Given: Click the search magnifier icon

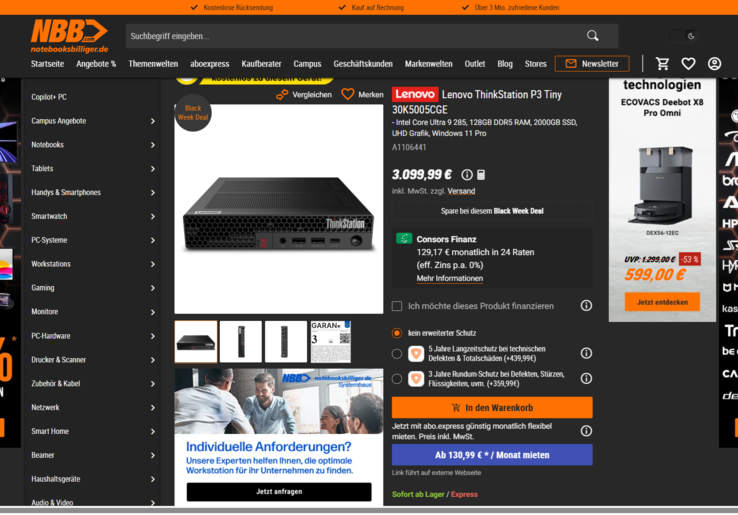Looking at the screenshot, I should [x=593, y=36].
